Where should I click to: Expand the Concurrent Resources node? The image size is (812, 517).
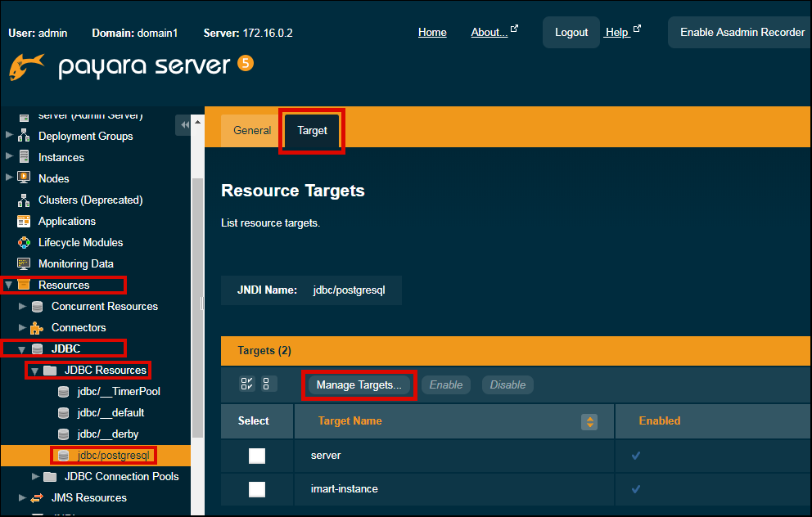coord(22,306)
